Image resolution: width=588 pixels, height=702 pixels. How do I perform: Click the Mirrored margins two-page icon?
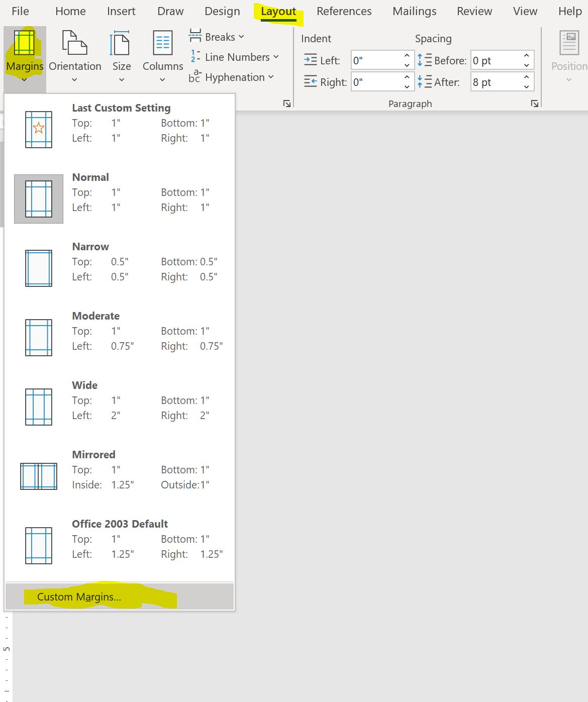(x=39, y=476)
